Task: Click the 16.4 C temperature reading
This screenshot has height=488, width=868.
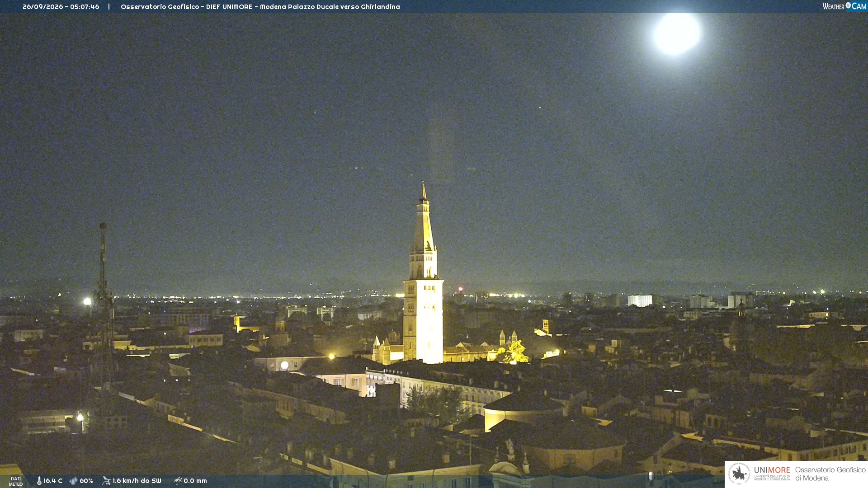Action: 53,481
